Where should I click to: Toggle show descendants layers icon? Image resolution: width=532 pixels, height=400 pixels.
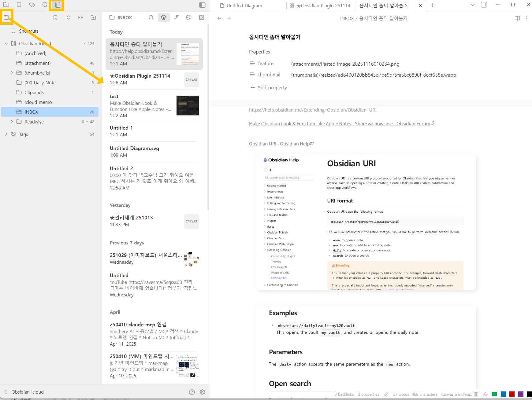click(x=164, y=17)
